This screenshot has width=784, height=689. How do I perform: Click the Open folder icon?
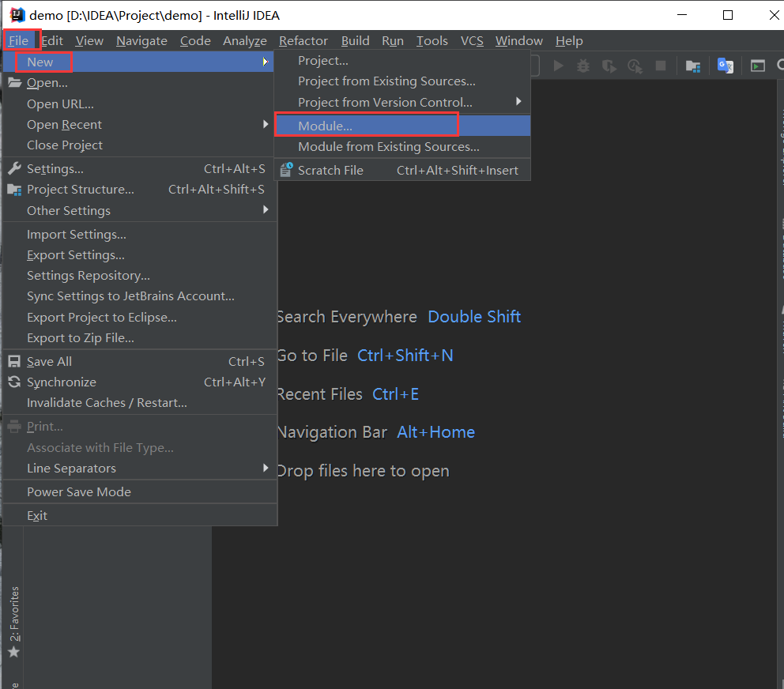coord(14,82)
